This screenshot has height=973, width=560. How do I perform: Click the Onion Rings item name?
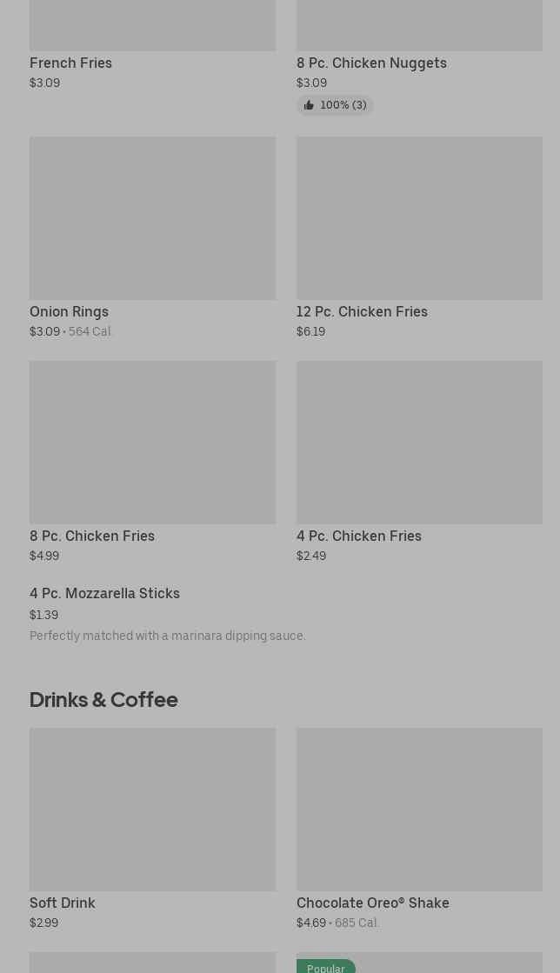(69, 311)
